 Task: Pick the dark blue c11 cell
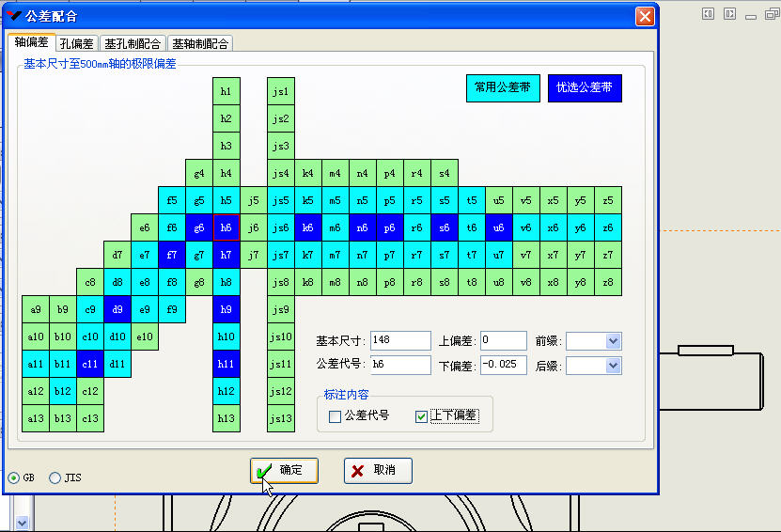[x=90, y=364]
